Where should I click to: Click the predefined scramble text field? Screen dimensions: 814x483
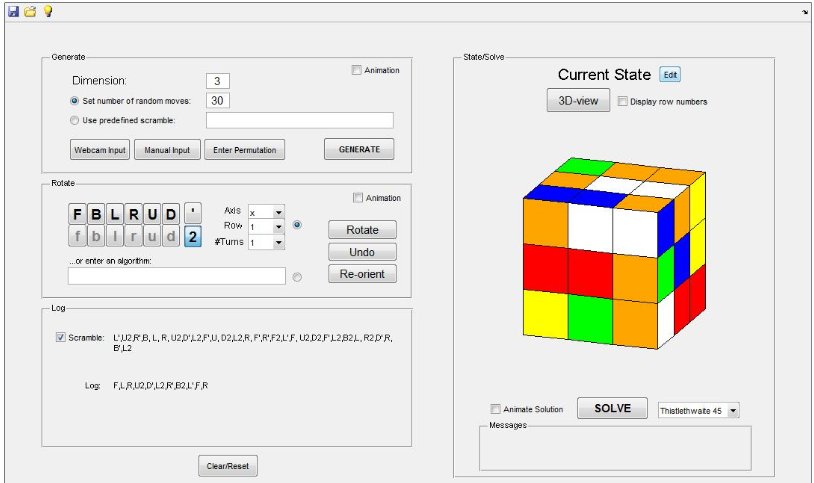point(300,120)
